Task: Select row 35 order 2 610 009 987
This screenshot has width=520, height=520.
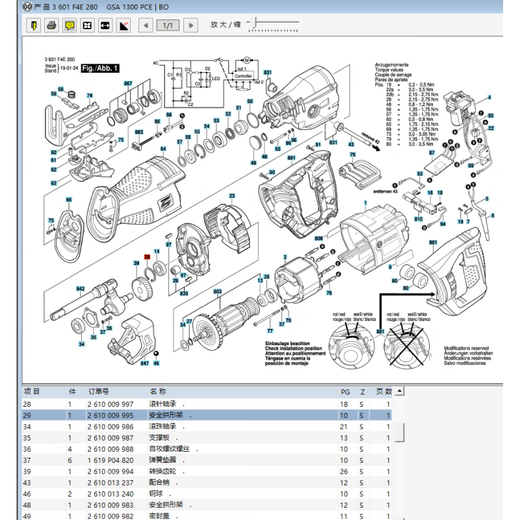Action: coord(207,438)
